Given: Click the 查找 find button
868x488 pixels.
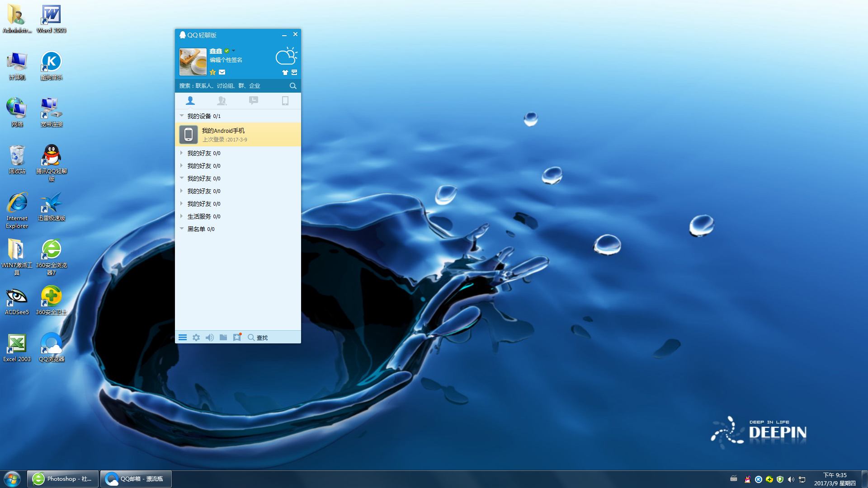Looking at the screenshot, I should 258,338.
